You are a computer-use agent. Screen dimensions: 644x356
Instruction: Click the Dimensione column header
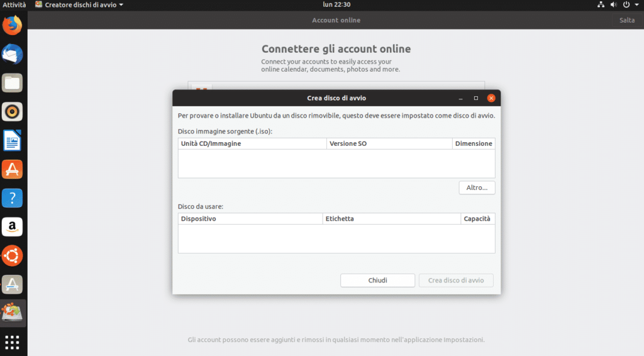tap(474, 143)
